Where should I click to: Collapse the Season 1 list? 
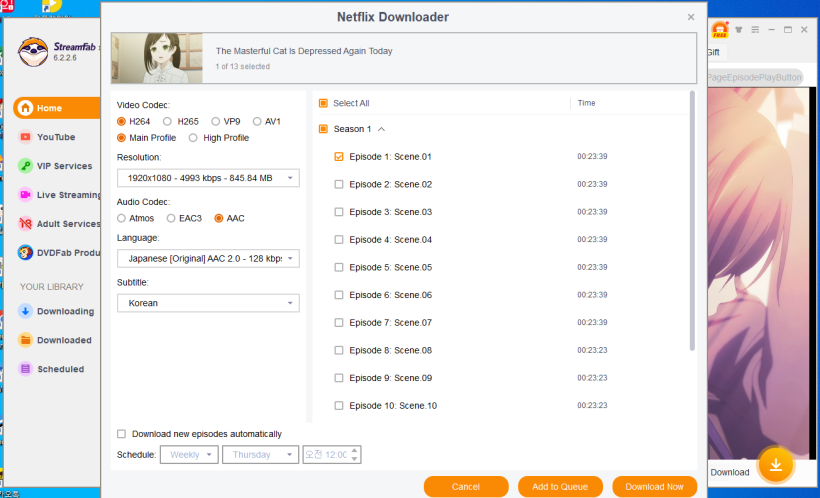coord(381,129)
